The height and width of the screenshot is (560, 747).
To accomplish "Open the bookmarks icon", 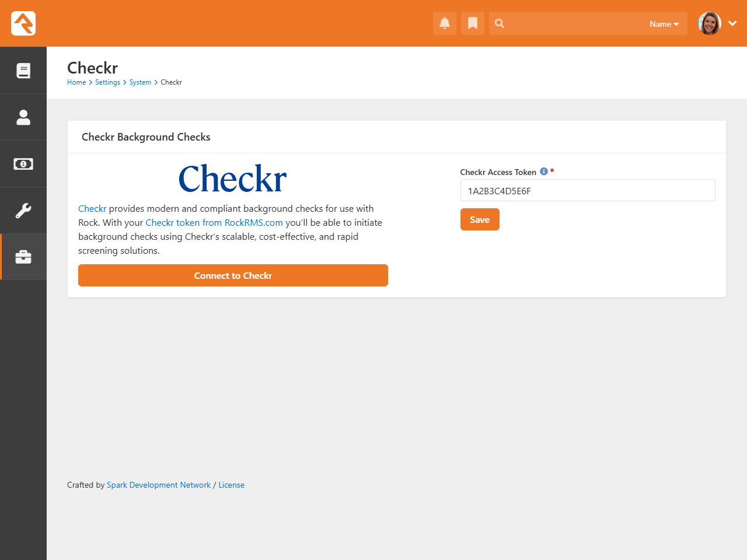I will click(x=473, y=23).
